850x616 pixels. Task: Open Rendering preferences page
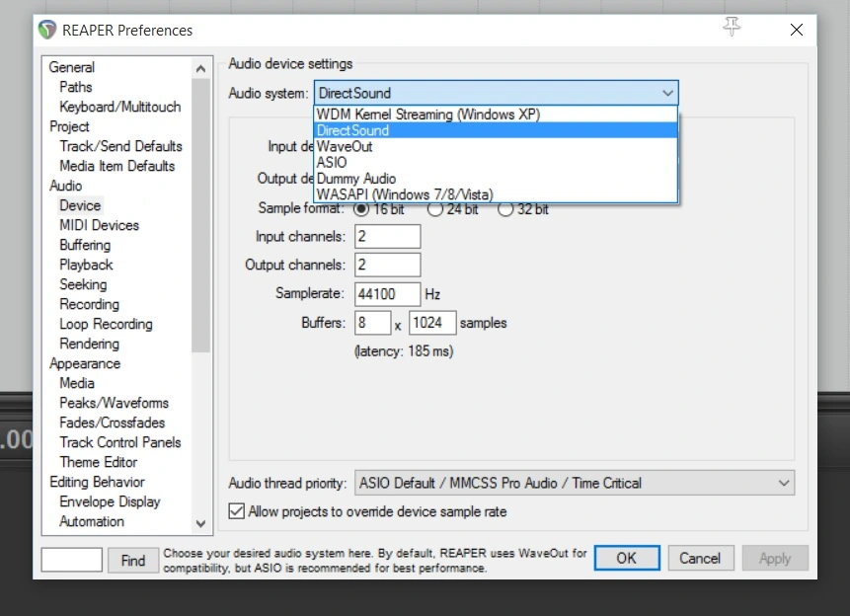click(x=90, y=344)
